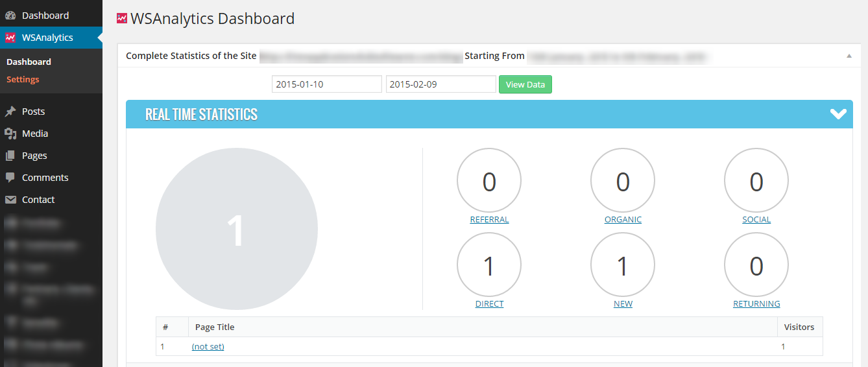Click the New visitors count circle
This screenshot has width=868, height=367.
point(623,265)
